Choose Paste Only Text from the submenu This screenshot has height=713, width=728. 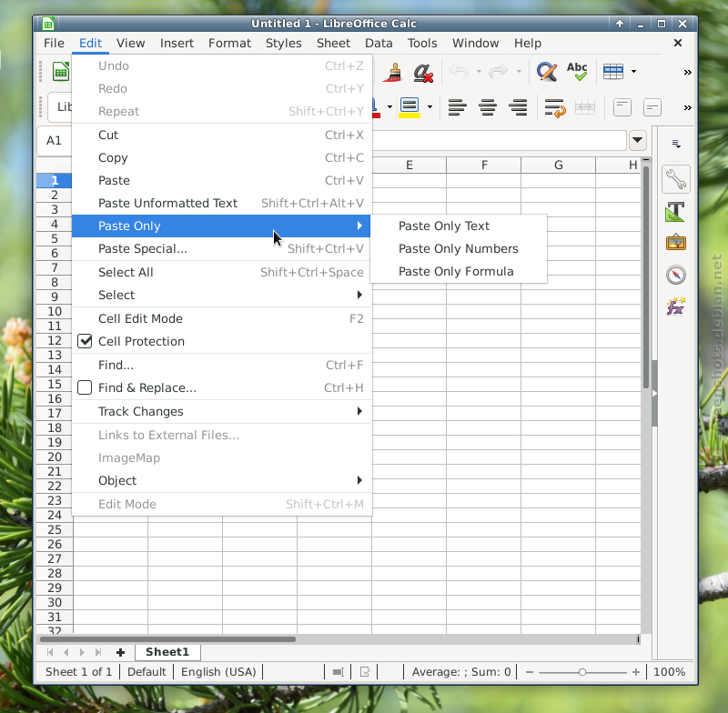pos(459,226)
